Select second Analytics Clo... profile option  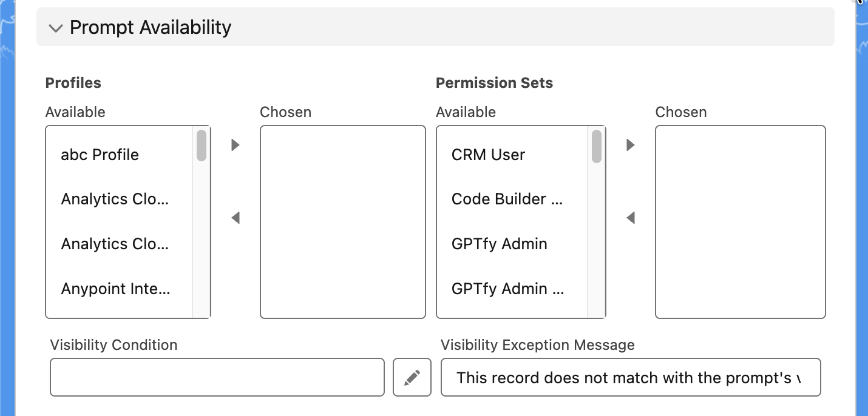click(x=115, y=244)
